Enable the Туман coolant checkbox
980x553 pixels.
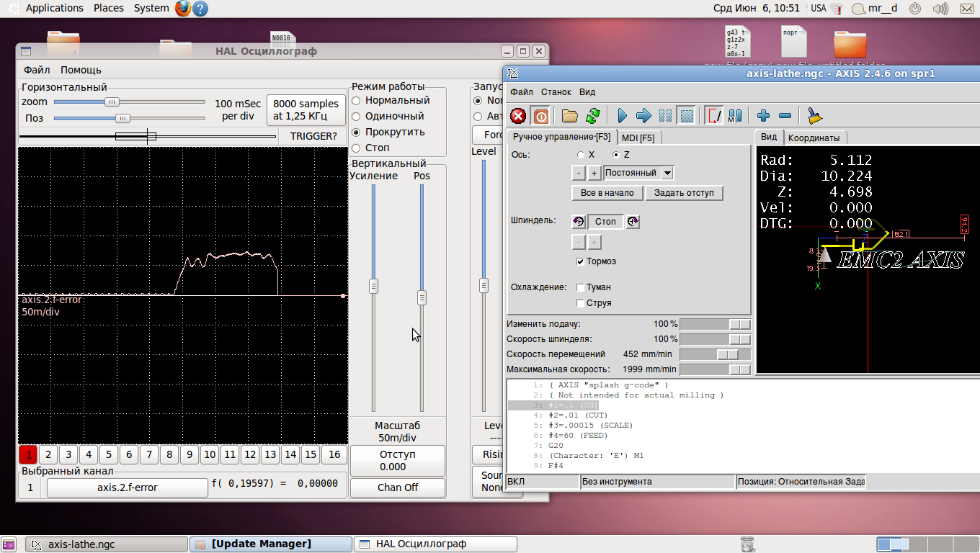[581, 287]
